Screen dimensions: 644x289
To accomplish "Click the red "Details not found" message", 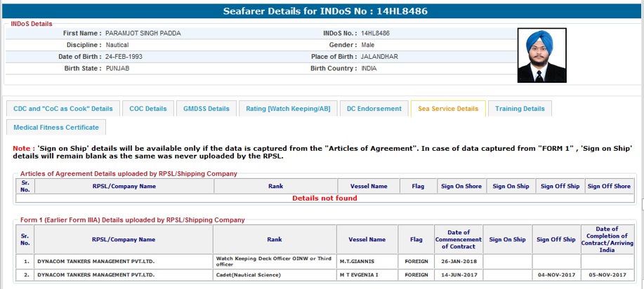I will 324,199.
